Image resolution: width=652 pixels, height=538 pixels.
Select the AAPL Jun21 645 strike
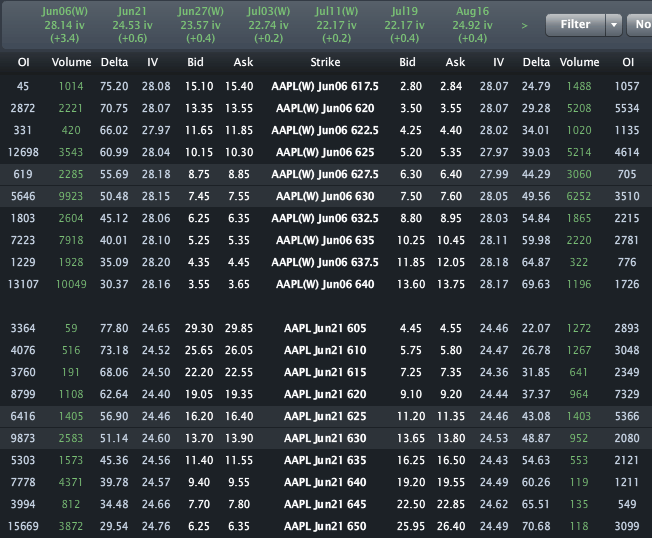pos(325,505)
